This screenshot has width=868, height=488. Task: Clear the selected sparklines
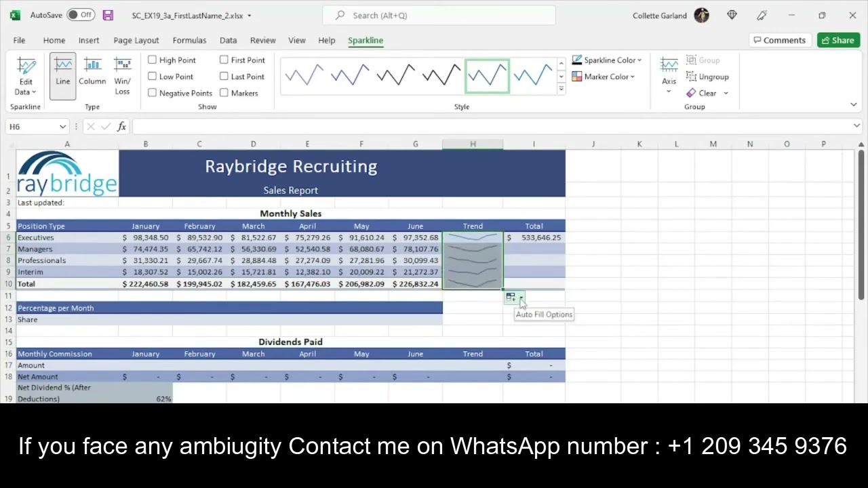[701, 93]
